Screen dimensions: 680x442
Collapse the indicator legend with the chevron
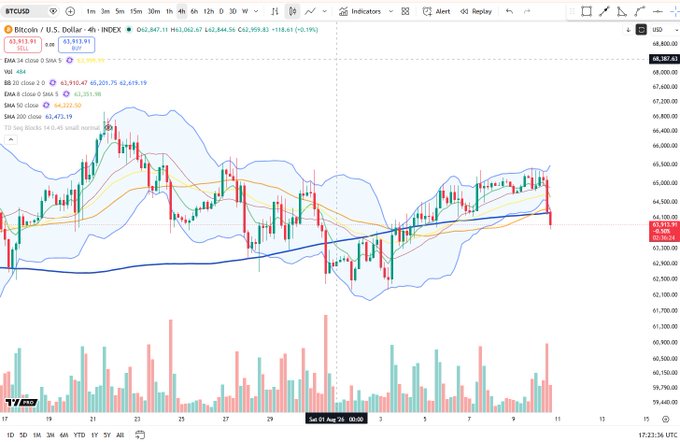[x=11, y=139]
